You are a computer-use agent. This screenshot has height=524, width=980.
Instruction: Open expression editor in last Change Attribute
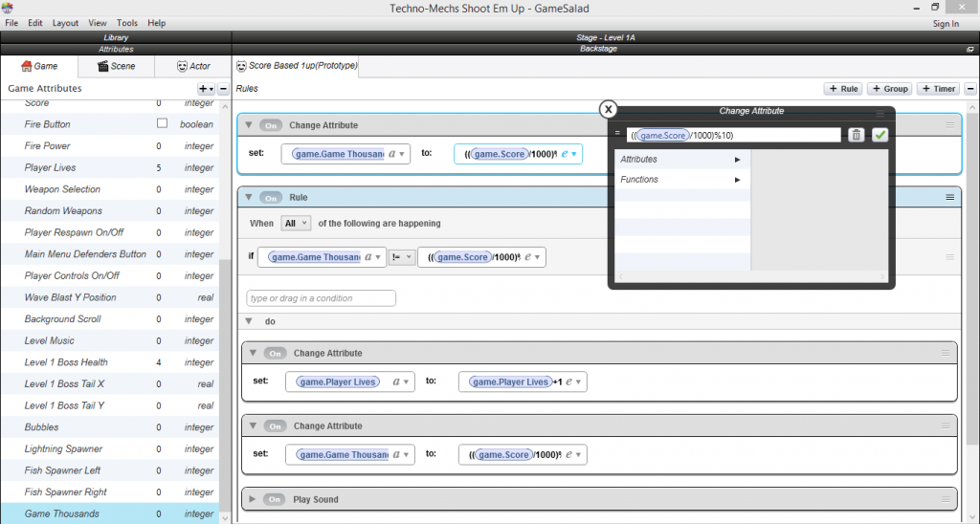coord(572,454)
